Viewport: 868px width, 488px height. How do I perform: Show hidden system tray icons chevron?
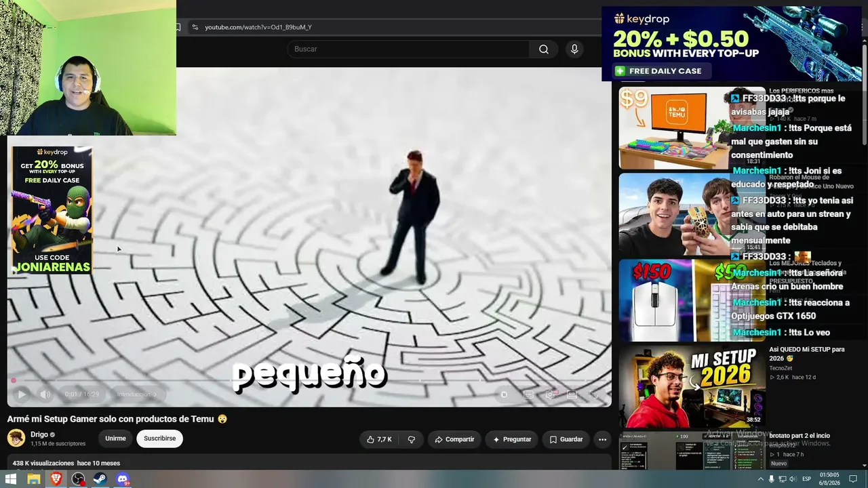pos(760,479)
